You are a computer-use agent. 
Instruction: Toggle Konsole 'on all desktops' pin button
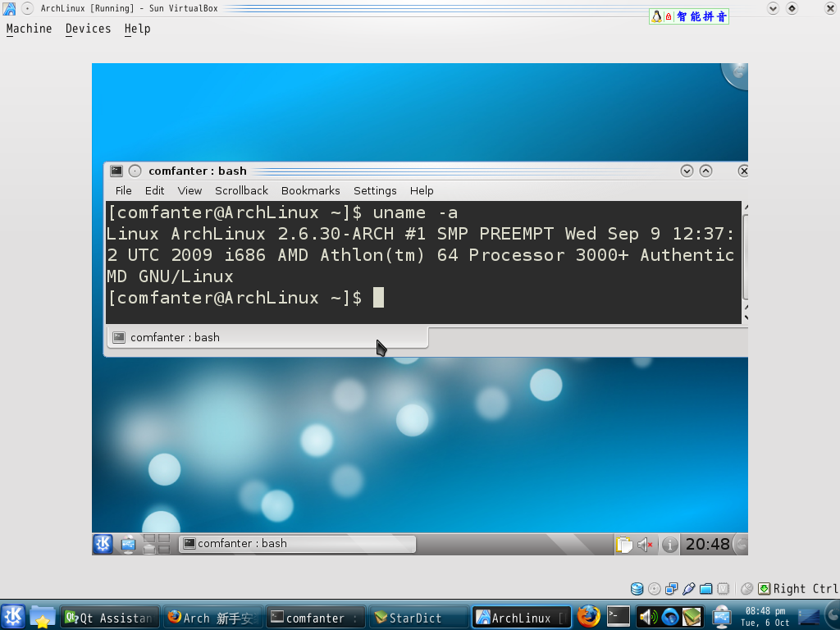pyautogui.click(x=135, y=171)
